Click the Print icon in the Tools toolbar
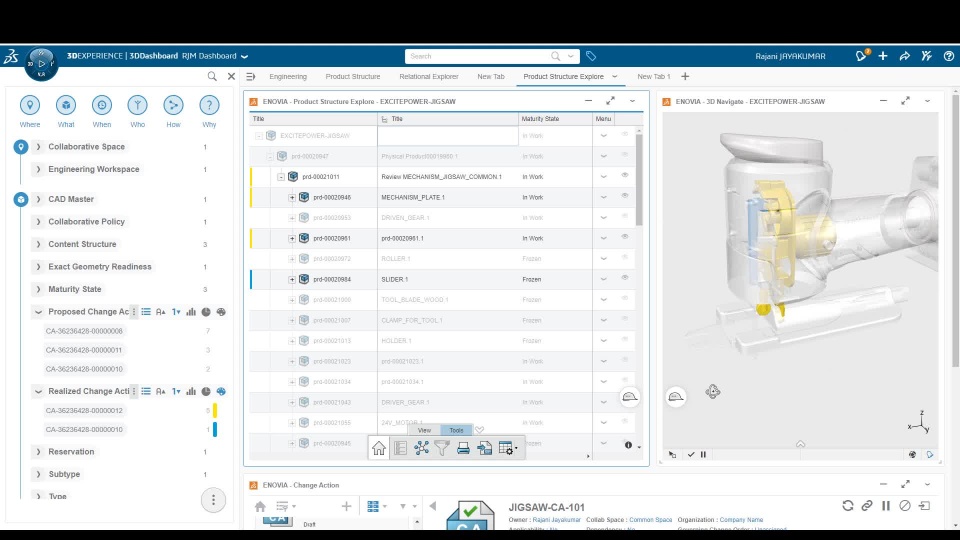The height and width of the screenshot is (540, 960). point(463,448)
